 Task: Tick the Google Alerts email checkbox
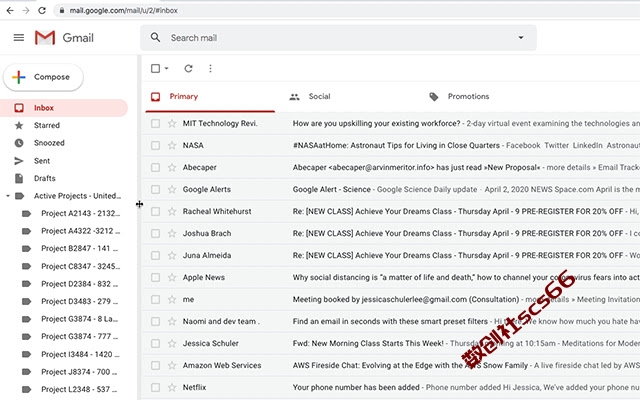pyautogui.click(x=156, y=189)
